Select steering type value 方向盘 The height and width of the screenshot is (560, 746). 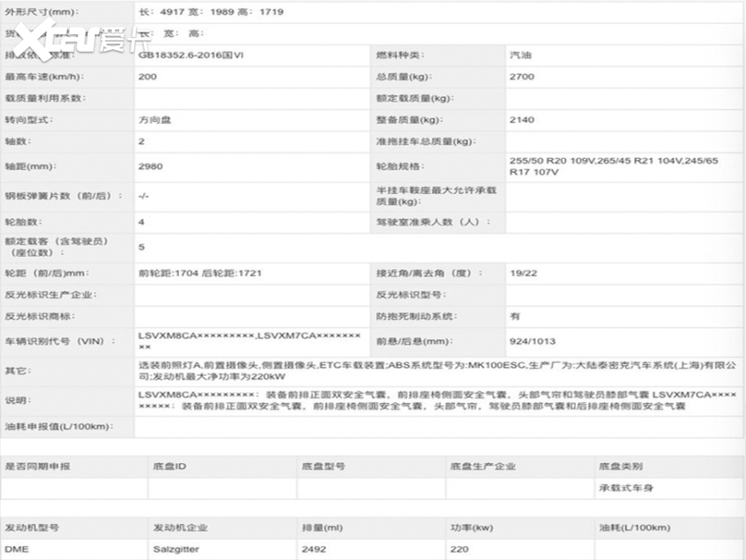[x=154, y=120]
